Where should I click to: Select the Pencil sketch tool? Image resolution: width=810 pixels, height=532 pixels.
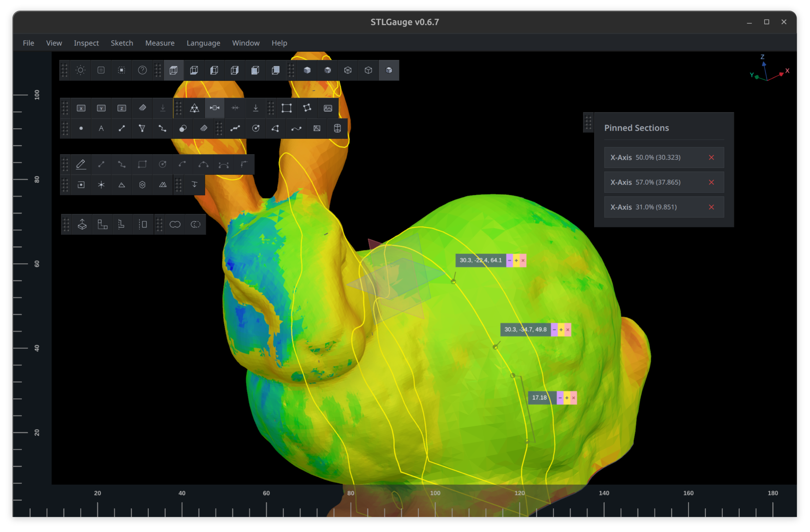click(x=81, y=164)
